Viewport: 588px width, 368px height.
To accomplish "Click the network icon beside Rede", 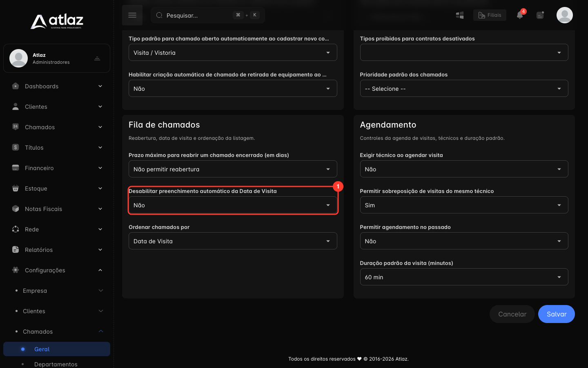I will [16, 229].
